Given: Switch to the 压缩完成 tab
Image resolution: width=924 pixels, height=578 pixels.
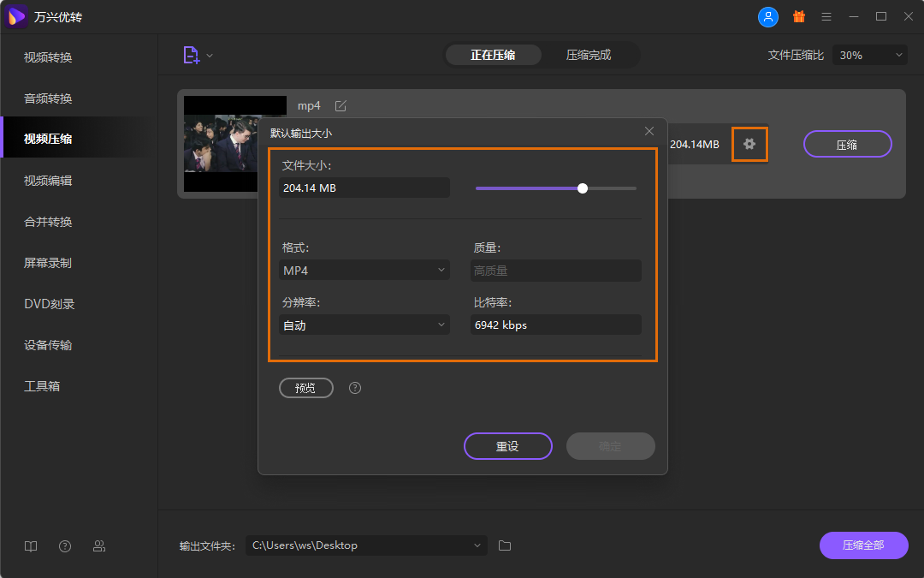Looking at the screenshot, I should tap(589, 55).
